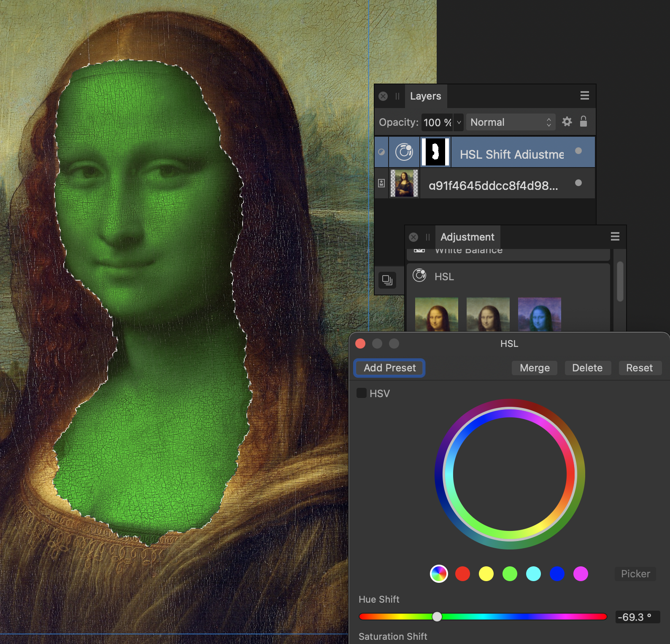Close the Adjustment panel
Image resolution: width=670 pixels, height=644 pixels.
coord(413,237)
